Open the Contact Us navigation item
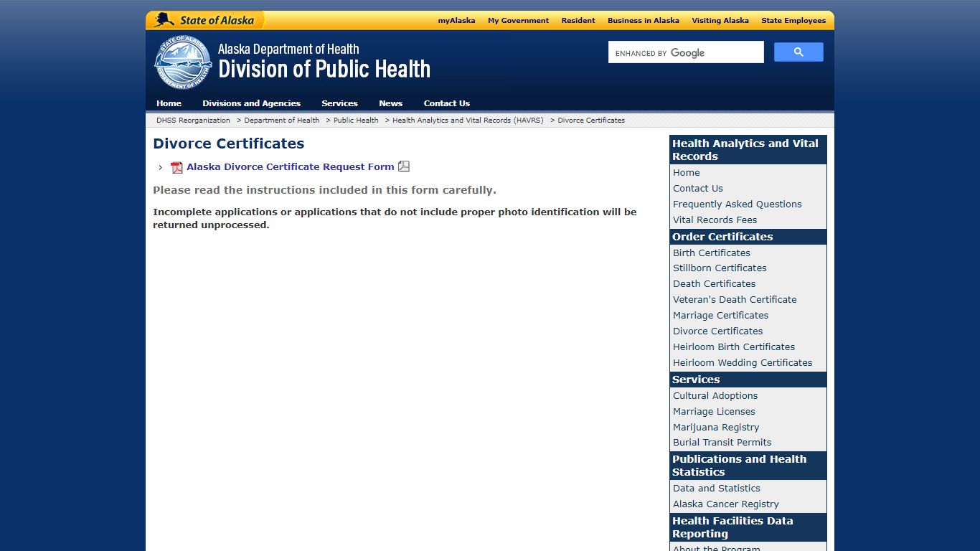This screenshot has width=980, height=551. (446, 103)
